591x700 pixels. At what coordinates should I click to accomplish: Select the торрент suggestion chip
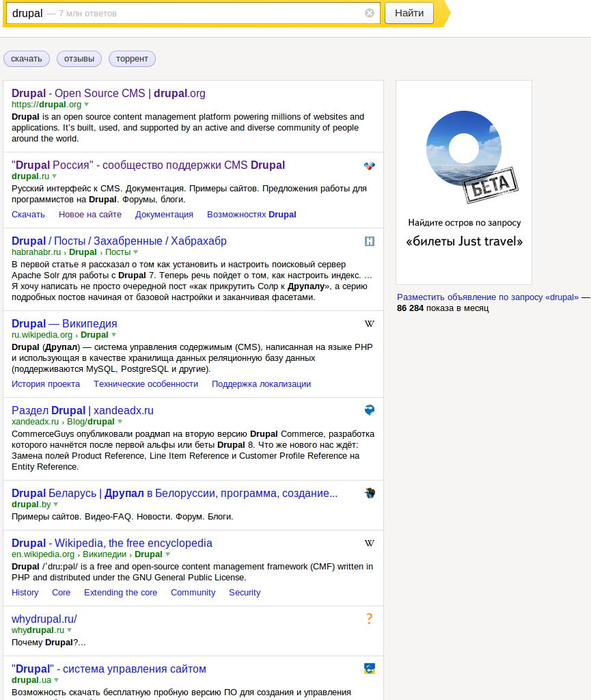[x=132, y=59]
